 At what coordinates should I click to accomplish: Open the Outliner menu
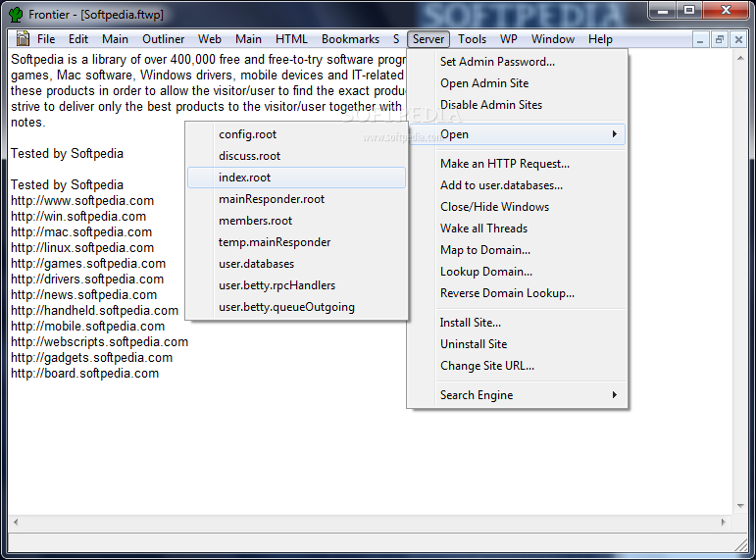pyautogui.click(x=164, y=39)
